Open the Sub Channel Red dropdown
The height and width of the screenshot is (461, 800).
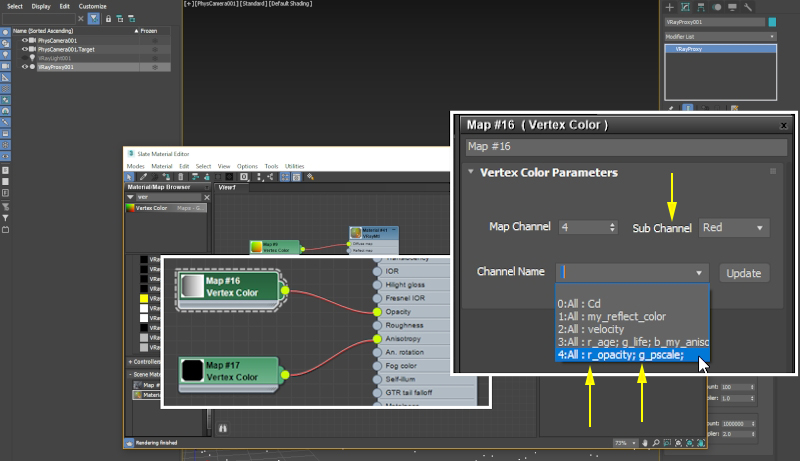(x=734, y=228)
